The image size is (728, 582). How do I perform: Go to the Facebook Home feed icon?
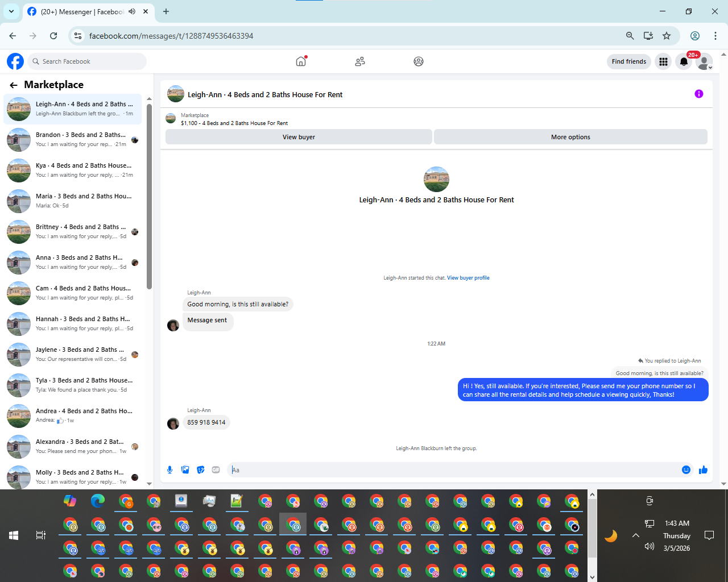(301, 61)
